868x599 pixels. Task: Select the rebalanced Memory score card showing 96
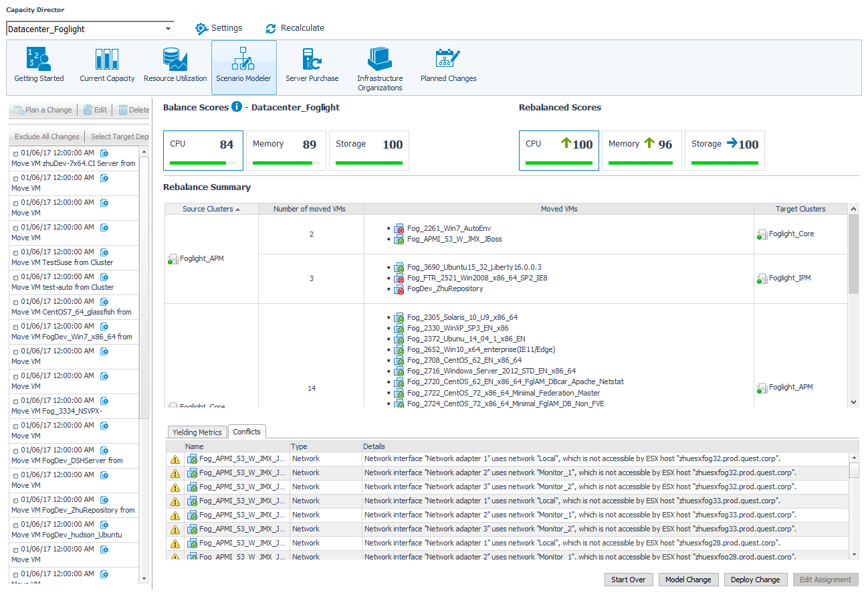[x=642, y=151]
